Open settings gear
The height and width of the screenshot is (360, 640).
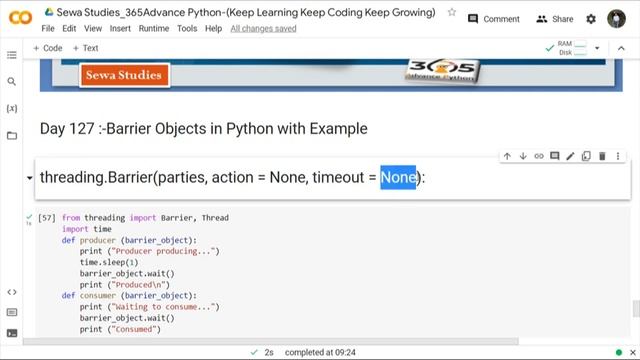point(591,19)
